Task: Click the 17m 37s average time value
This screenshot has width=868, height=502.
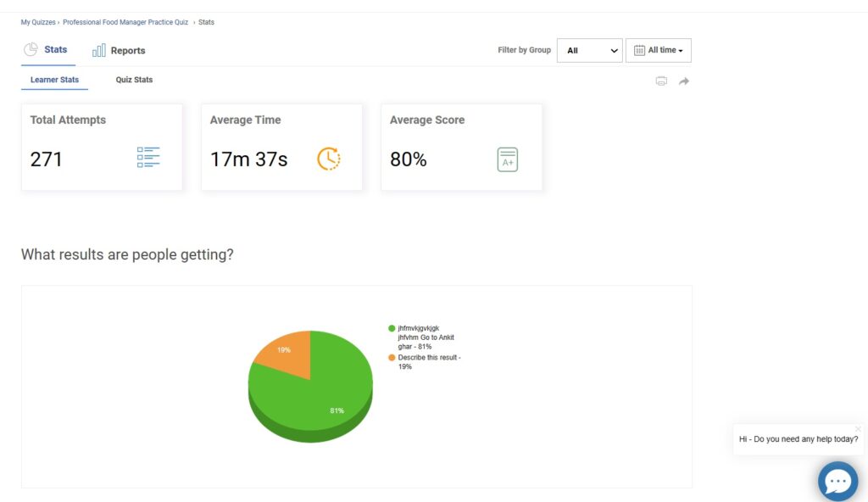Action: (x=248, y=159)
